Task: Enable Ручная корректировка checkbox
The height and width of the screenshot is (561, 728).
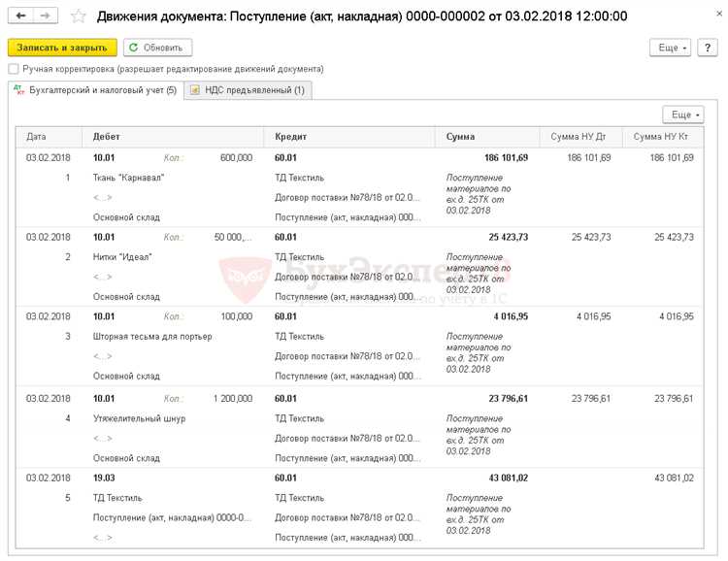Action: point(14,69)
